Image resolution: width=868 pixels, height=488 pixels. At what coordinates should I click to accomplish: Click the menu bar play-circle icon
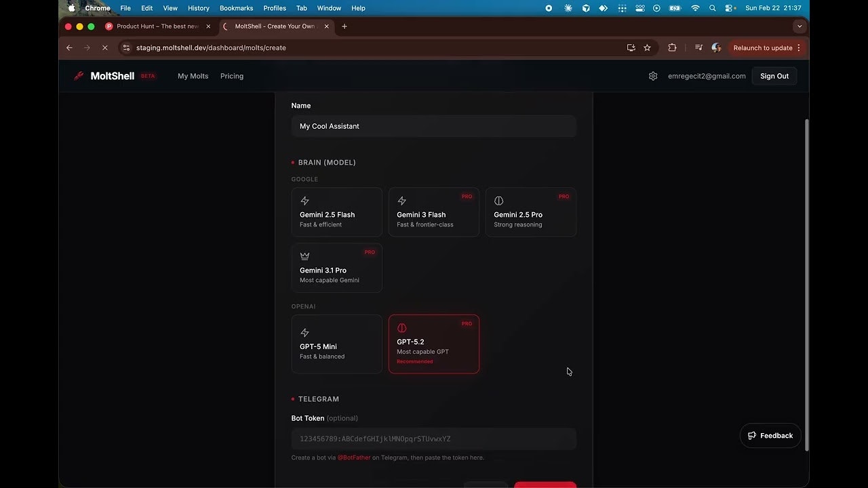pyautogui.click(x=656, y=8)
